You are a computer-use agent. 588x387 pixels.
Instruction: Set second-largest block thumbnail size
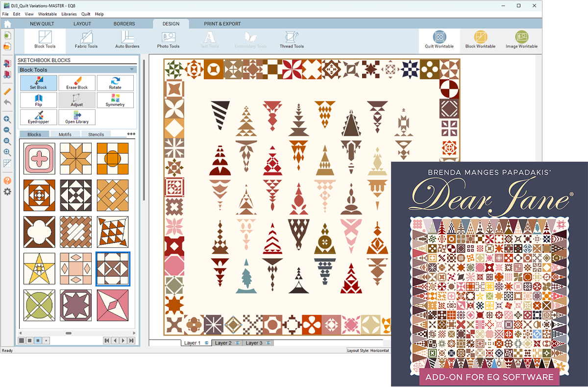(x=30, y=340)
